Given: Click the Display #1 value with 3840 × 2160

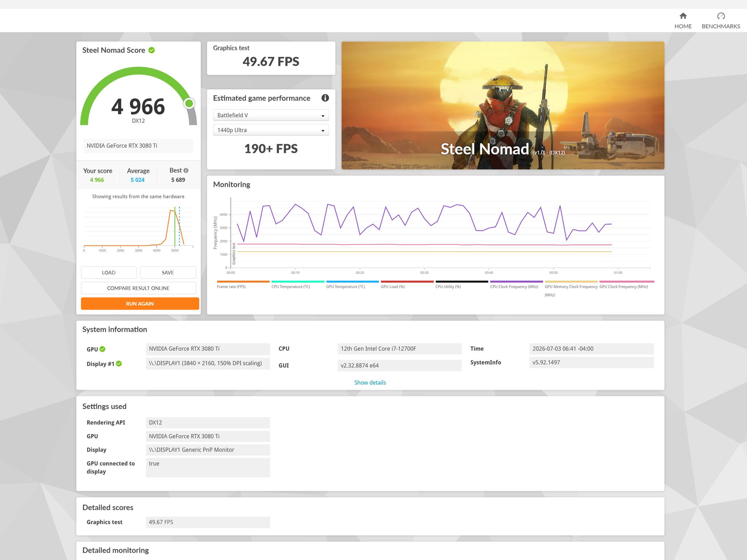Looking at the screenshot, I should click(x=208, y=363).
